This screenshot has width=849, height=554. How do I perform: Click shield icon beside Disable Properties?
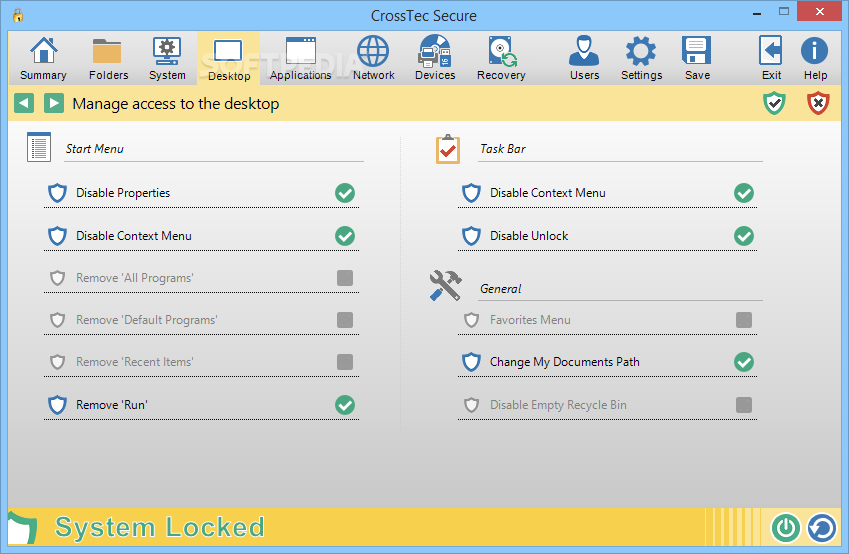[57, 193]
